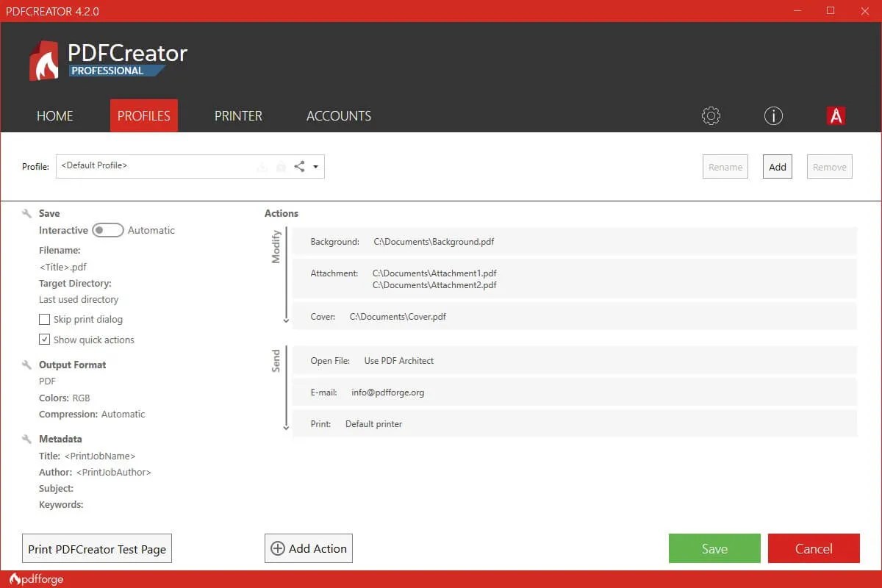Open the profile selection dropdown

(316, 167)
